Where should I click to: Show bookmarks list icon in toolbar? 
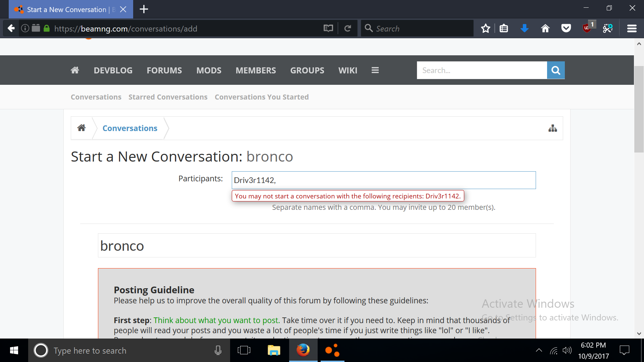pos(504,28)
